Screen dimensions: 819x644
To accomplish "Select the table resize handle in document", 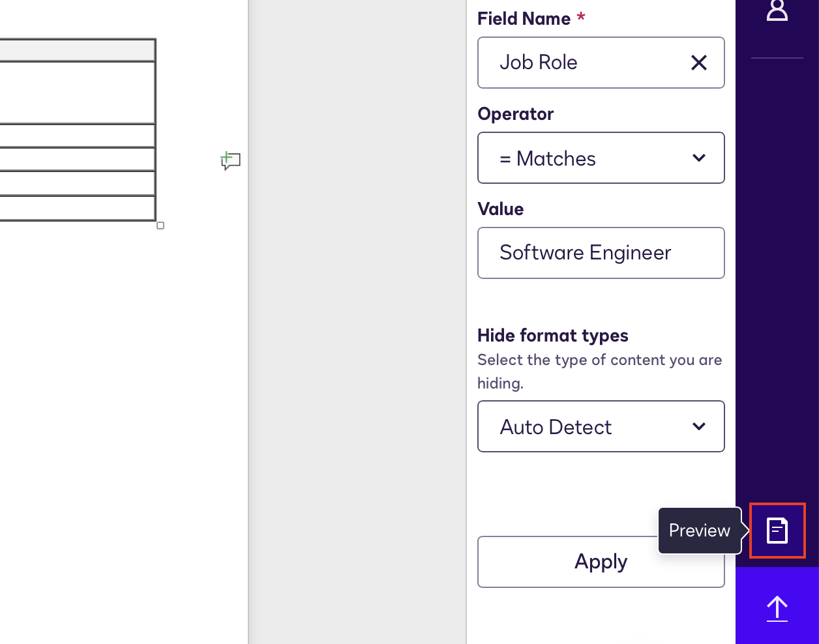I will coord(160,226).
